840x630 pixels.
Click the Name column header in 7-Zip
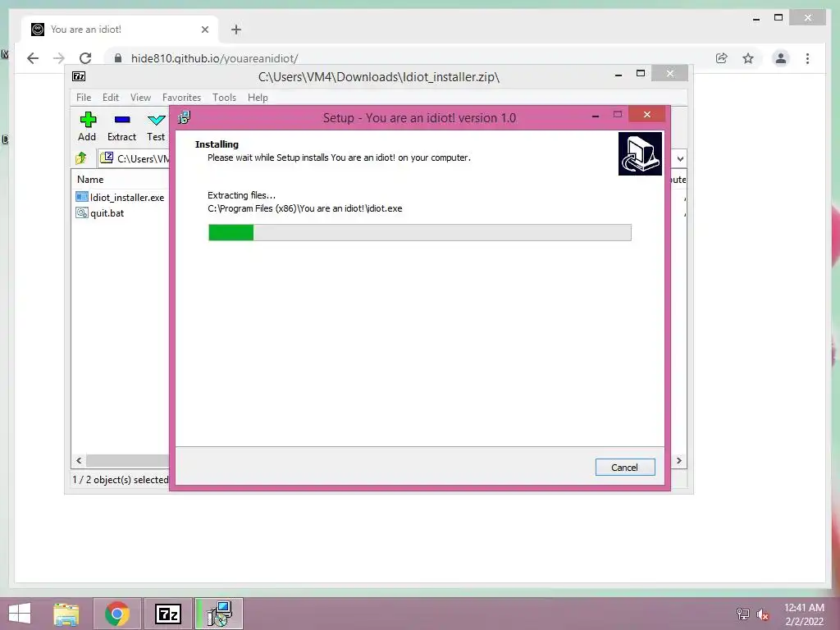tap(90, 180)
